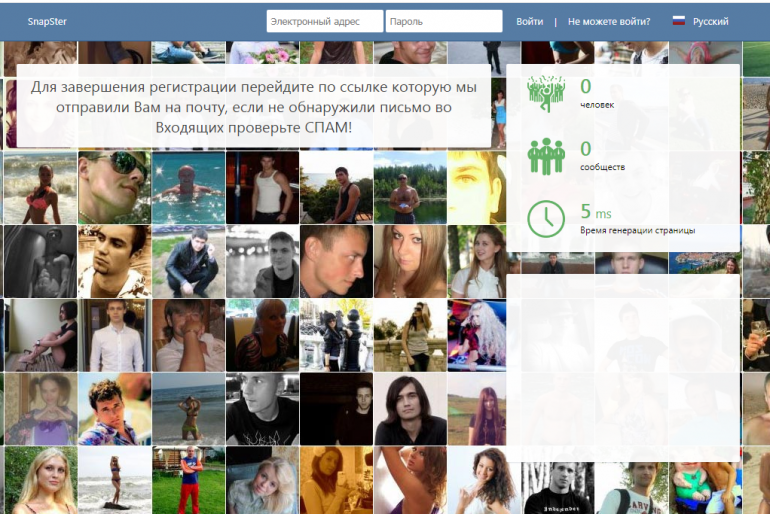The height and width of the screenshot is (514, 770).
Task: Click the green people count icon
Action: coord(546,93)
